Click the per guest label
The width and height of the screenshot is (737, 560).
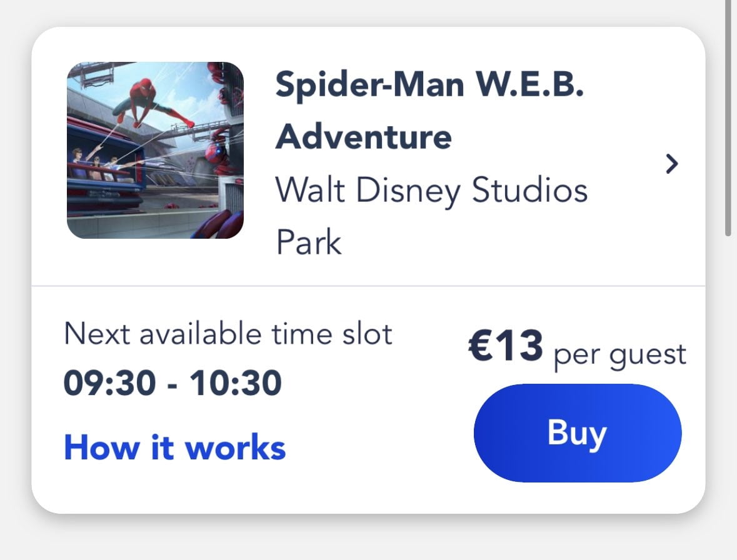coord(619,354)
